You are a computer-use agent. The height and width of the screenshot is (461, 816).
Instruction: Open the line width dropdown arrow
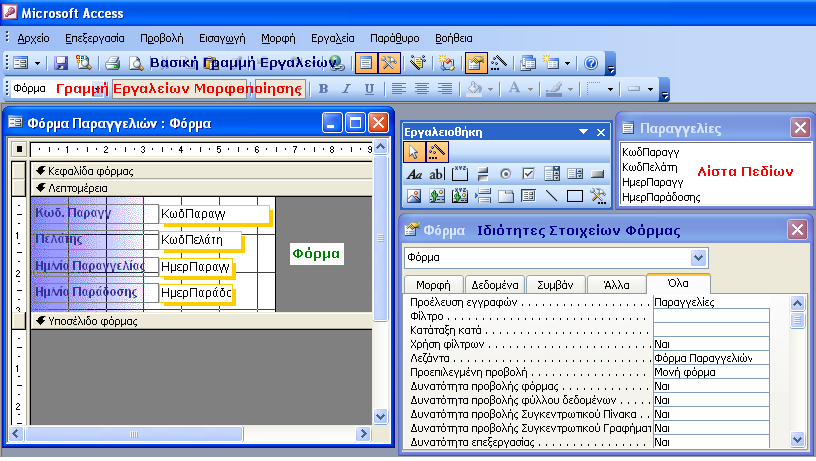coord(610,89)
